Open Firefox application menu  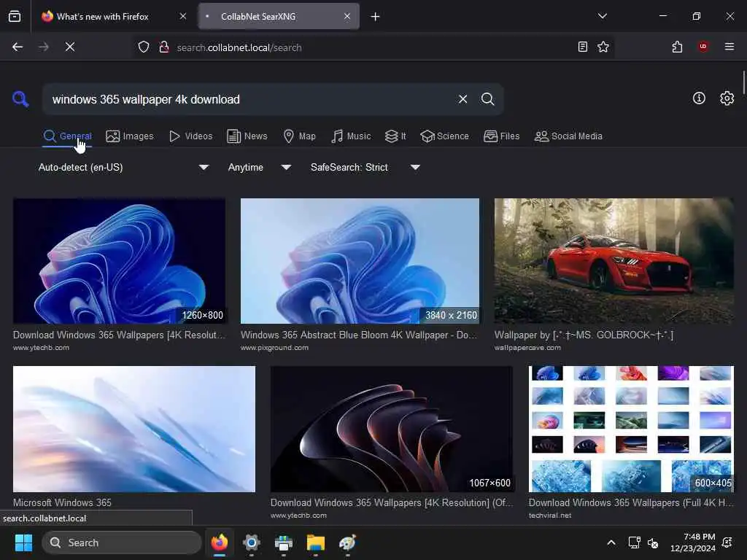coord(729,47)
